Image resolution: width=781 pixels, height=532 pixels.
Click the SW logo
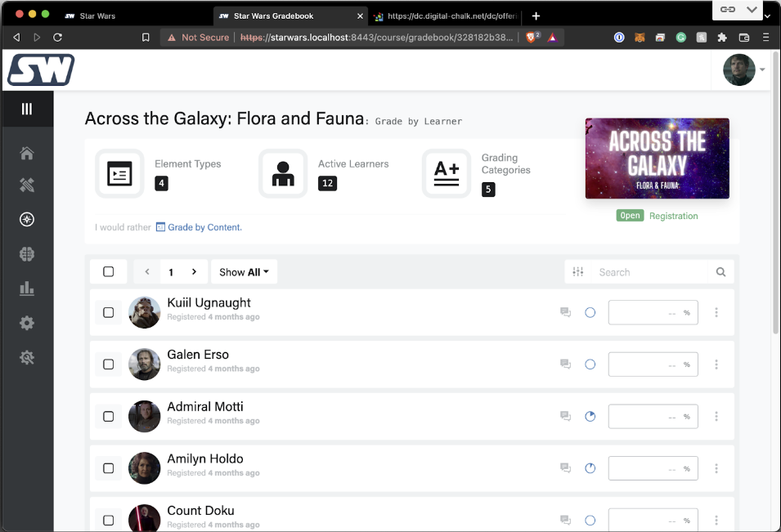point(41,69)
